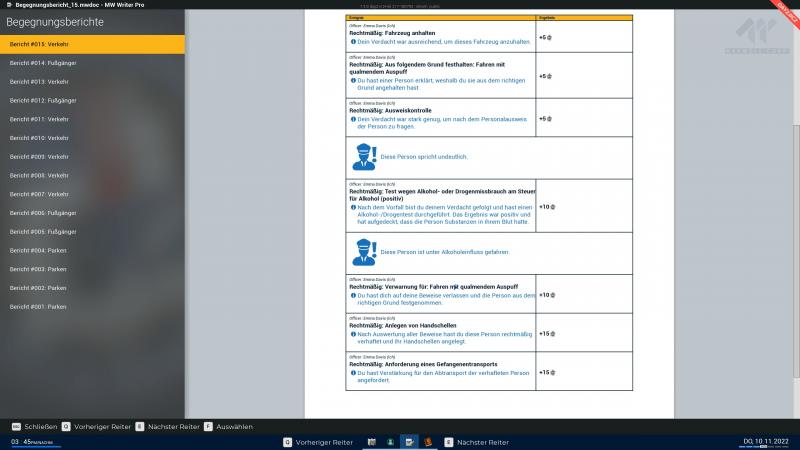Viewport: 800px width, 450px height.
Task: Click 'Anforderung eines Gefangenentransports' entry title
Action: point(423,364)
